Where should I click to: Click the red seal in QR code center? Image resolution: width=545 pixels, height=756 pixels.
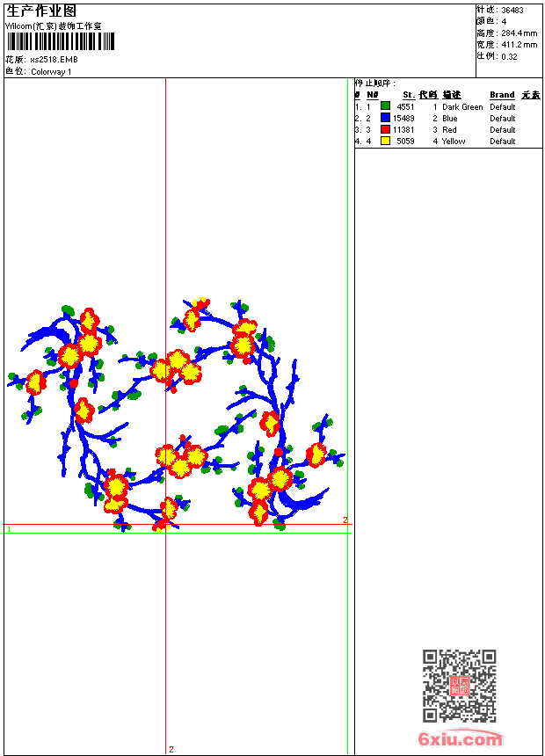pyautogui.click(x=459, y=687)
